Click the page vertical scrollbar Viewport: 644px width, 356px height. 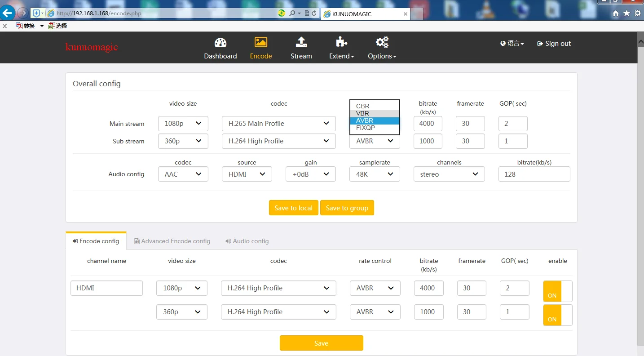[x=640, y=194]
